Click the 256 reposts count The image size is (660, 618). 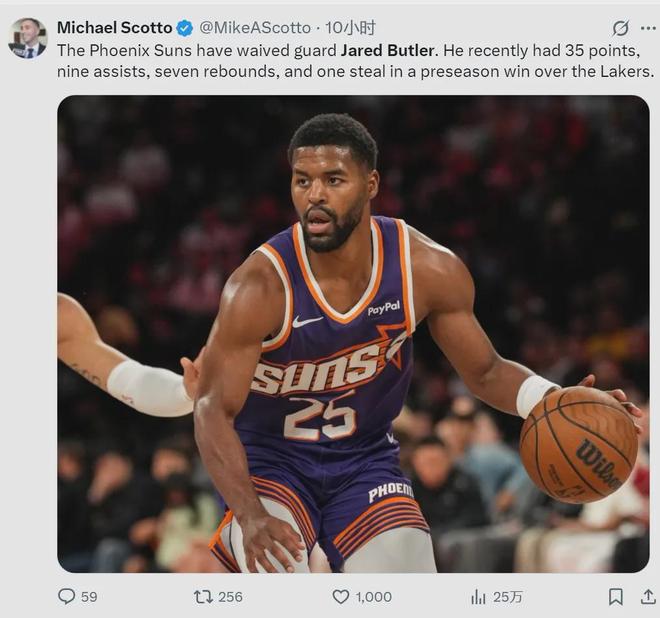(x=230, y=597)
